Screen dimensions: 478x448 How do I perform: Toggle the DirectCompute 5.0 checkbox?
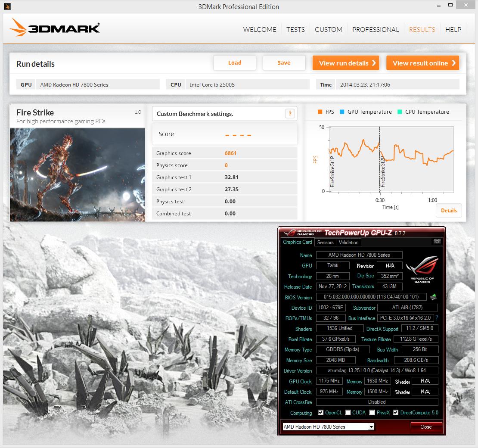click(x=395, y=413)
